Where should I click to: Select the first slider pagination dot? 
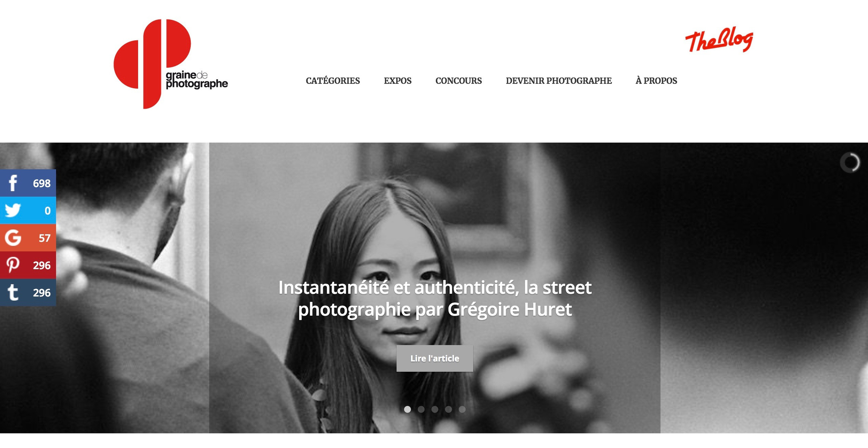point(407,409)
